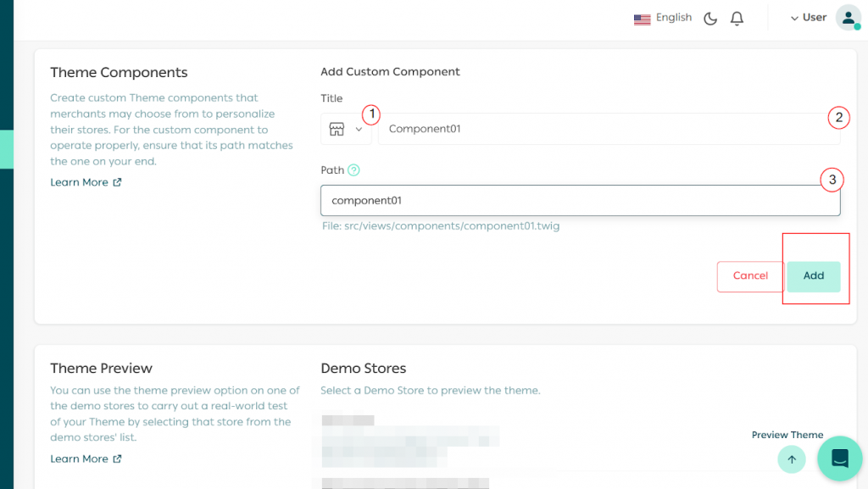Click the highlighted item in left sidebar
This screenshot has height=489, width=868.
[x=7, y=149]
